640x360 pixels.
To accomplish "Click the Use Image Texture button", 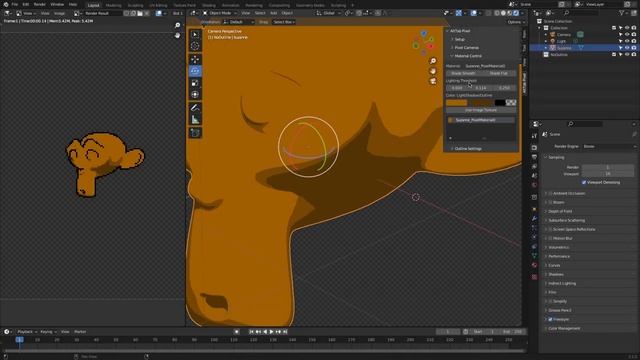I will pos(481,110).
